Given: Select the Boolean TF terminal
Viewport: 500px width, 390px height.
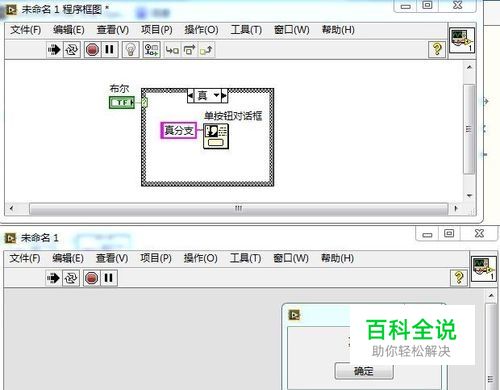Looking at the screenshot, I should (x=122, y=102).
